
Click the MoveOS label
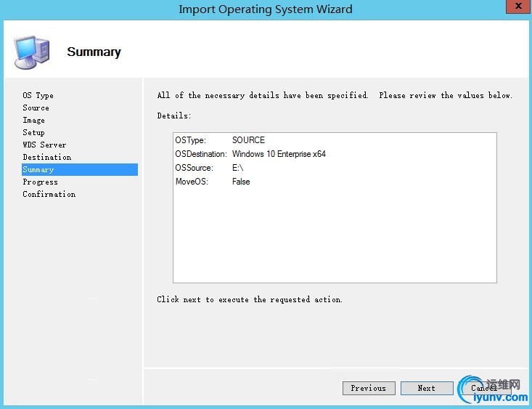pos(192,182)
